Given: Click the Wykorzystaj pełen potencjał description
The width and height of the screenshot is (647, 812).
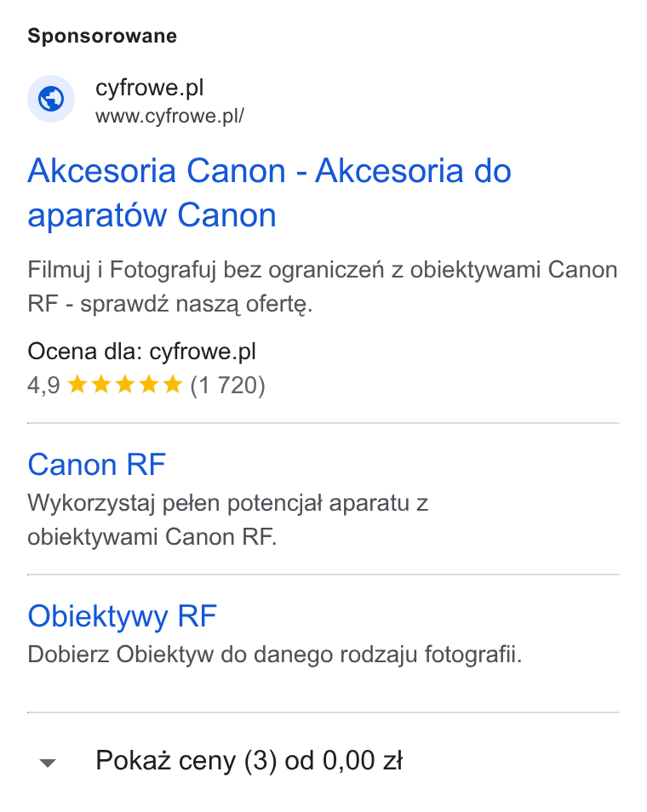Looking at the screenshot, I should [228, 520].
